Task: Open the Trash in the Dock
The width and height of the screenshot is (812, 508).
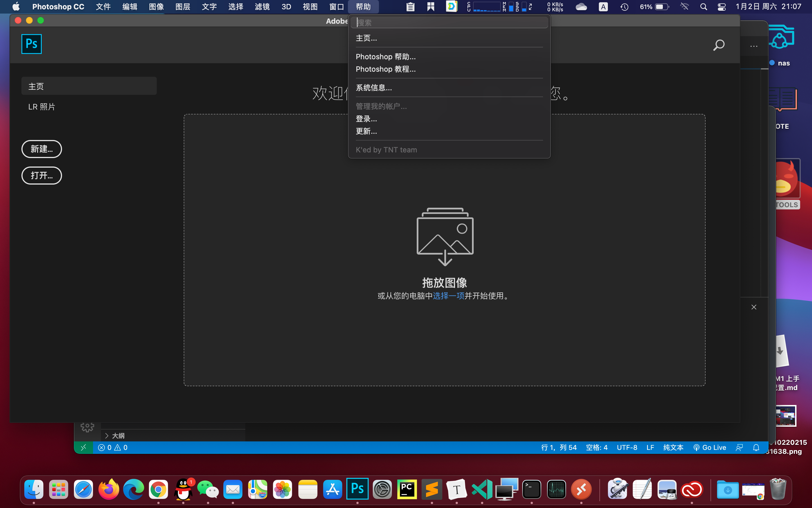Action: click(778, 489)
